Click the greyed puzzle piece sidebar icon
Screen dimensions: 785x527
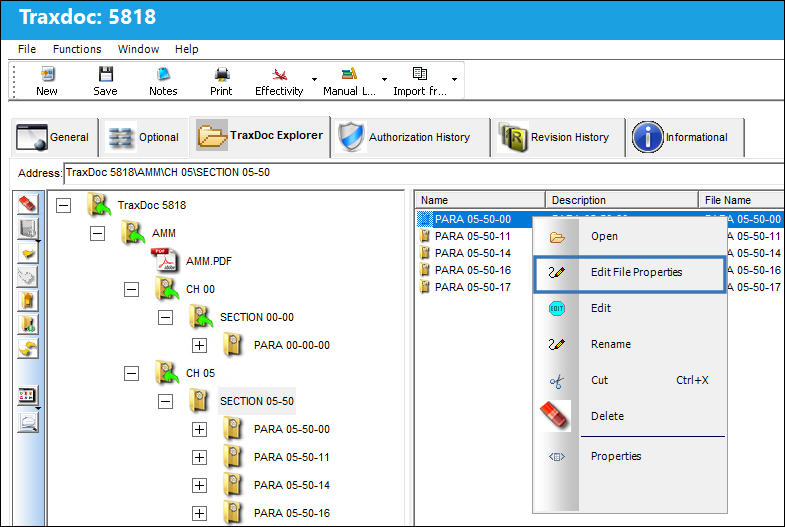(28, 276)
